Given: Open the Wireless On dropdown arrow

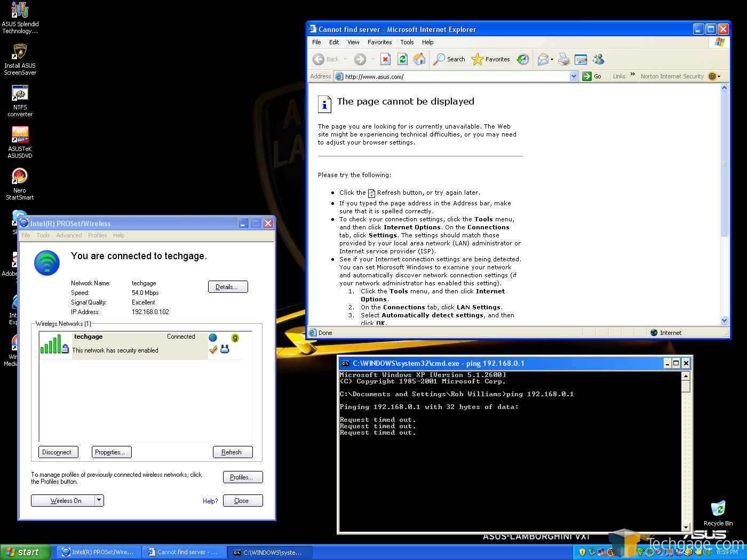Looking at the screenshot, I should [x=99, y=500].
